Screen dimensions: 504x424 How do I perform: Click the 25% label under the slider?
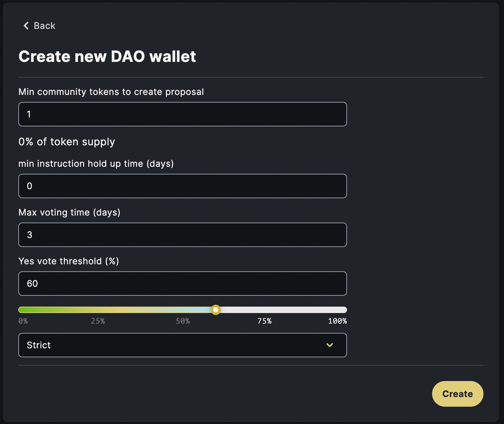tap(98, 321)
